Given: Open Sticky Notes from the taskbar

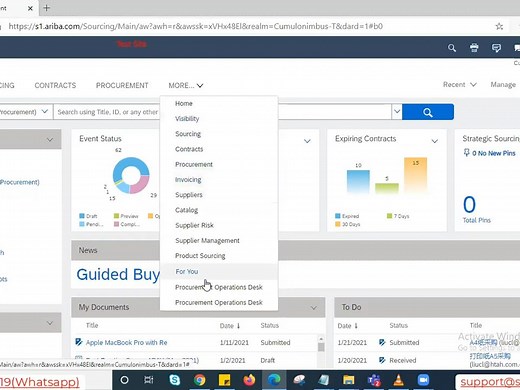Looking at the screenshot, I should pos(224,380).
